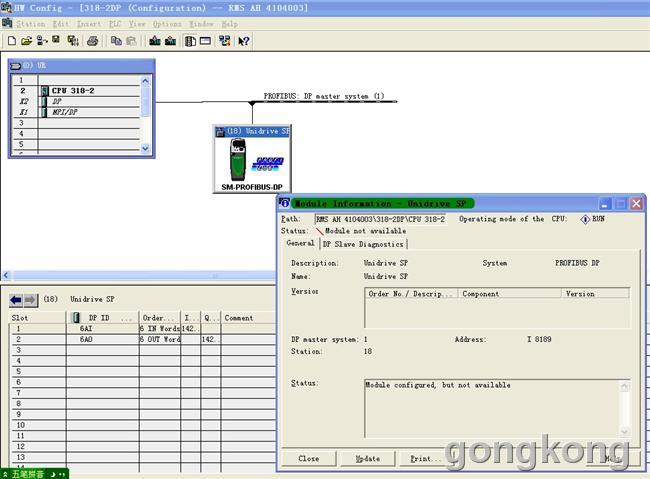650x479 pixels.
Task: Select the 6AI slot 1 row
Action: coord(143,328)
